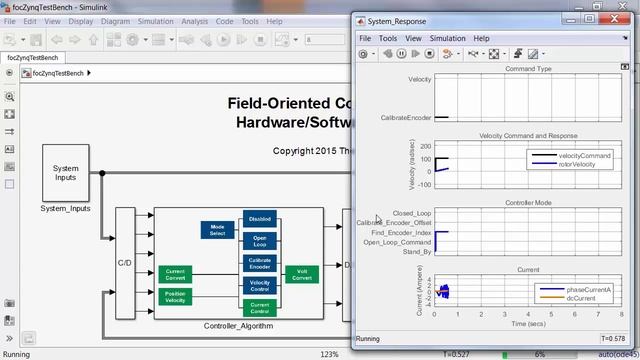Click the navigate back arrow
Screen dimensions: 640x360
[x=57, y=40]
